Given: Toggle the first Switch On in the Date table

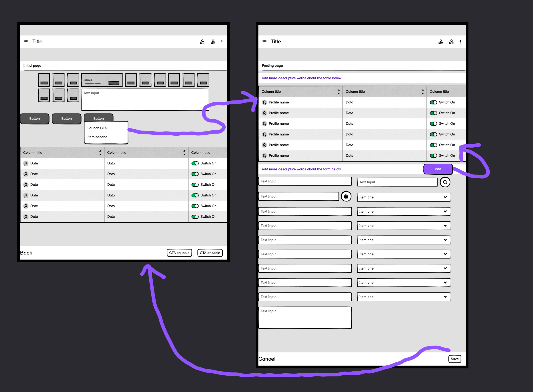Looking at the screenshot, I should (195, 163).
